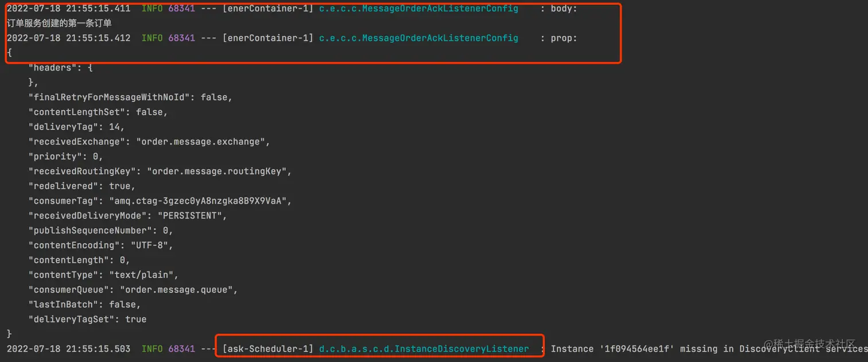868x362 pixels.
Task: Click the "receivedExchange" order.message.exchange line
Action: tap(149, 142)
